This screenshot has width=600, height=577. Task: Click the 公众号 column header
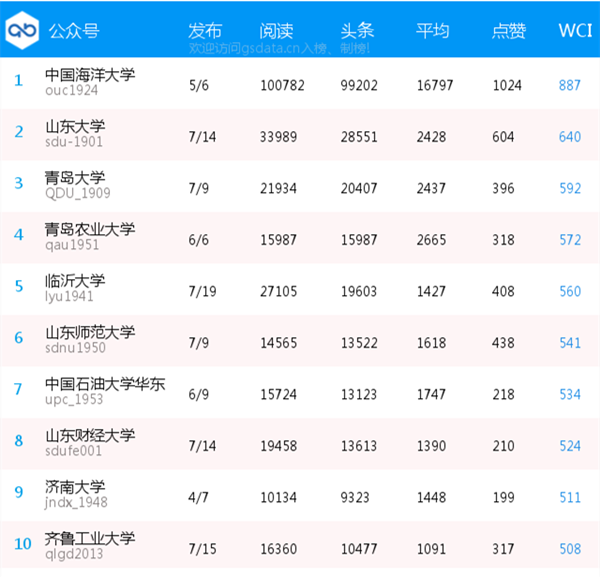(x=74, y=31)
